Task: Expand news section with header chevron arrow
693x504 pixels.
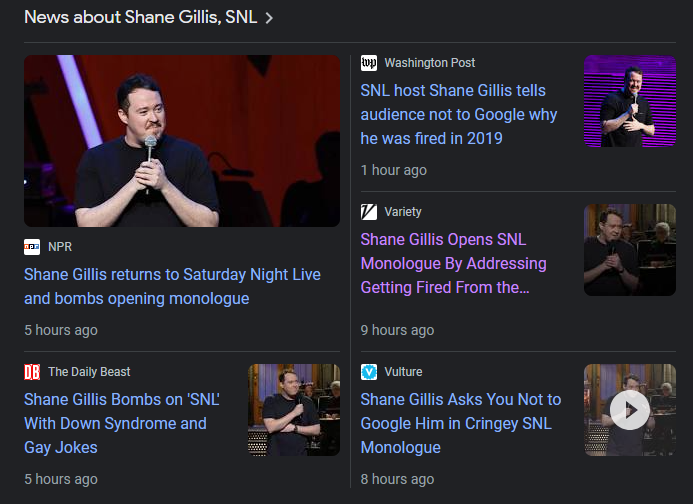Action: pos(269,18)
